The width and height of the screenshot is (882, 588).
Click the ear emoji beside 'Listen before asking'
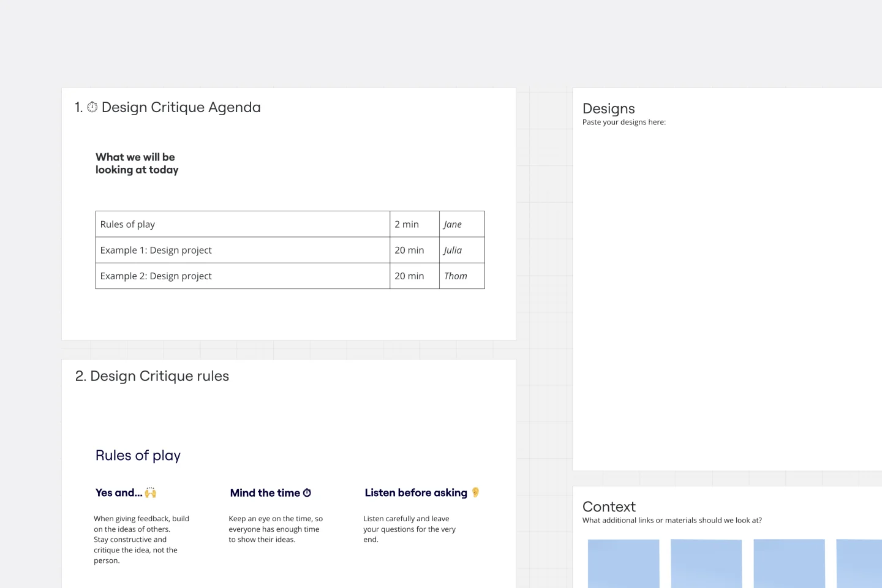pyautogui.click(x=475, y=492)
